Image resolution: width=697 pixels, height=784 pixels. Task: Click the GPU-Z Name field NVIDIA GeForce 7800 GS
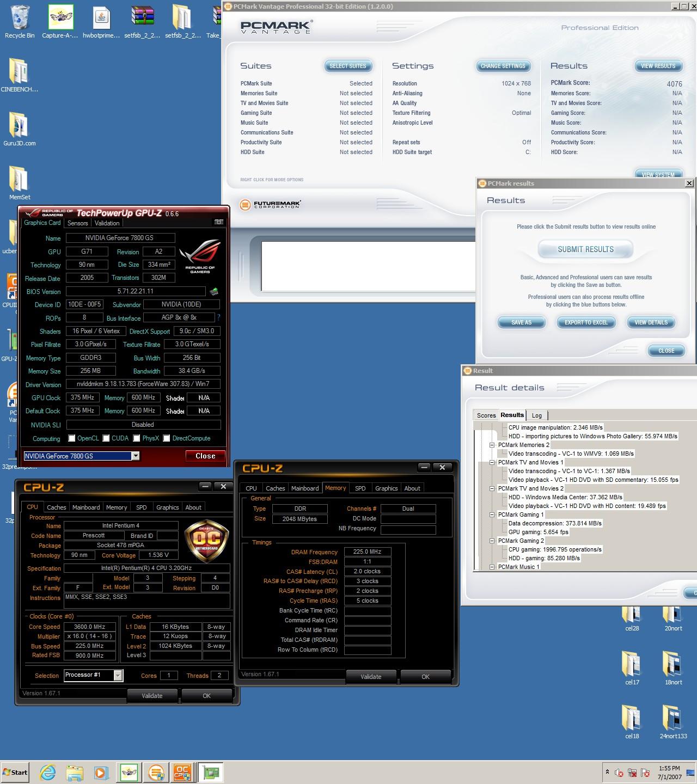pos(120,238)
